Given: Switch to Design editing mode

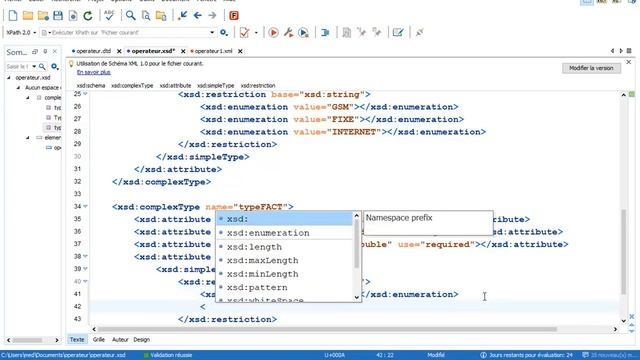Looking at the screenshot, I should tap(142, 340).
